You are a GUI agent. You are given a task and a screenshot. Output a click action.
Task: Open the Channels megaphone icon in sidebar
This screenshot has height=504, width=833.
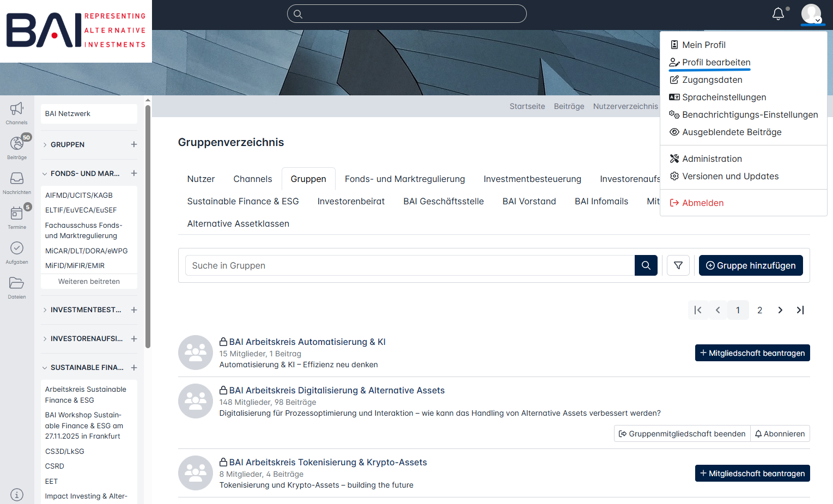[x=16, y=109]
